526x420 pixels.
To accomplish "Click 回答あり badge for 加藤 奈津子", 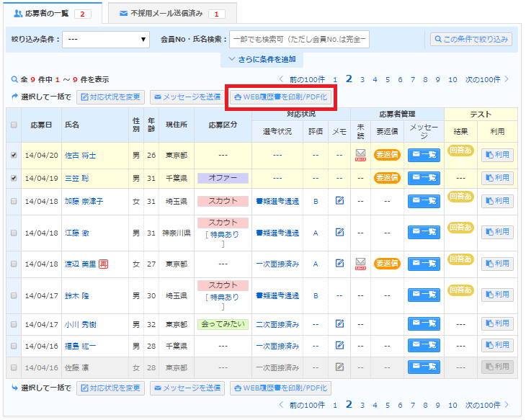I will click(x=460, y=197).
